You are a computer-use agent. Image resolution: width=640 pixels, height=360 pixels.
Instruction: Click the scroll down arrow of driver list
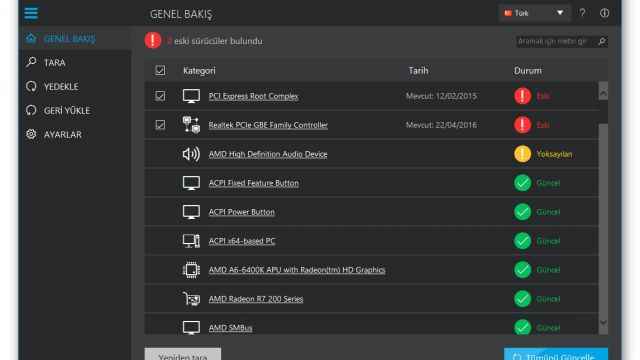[603, 323]
